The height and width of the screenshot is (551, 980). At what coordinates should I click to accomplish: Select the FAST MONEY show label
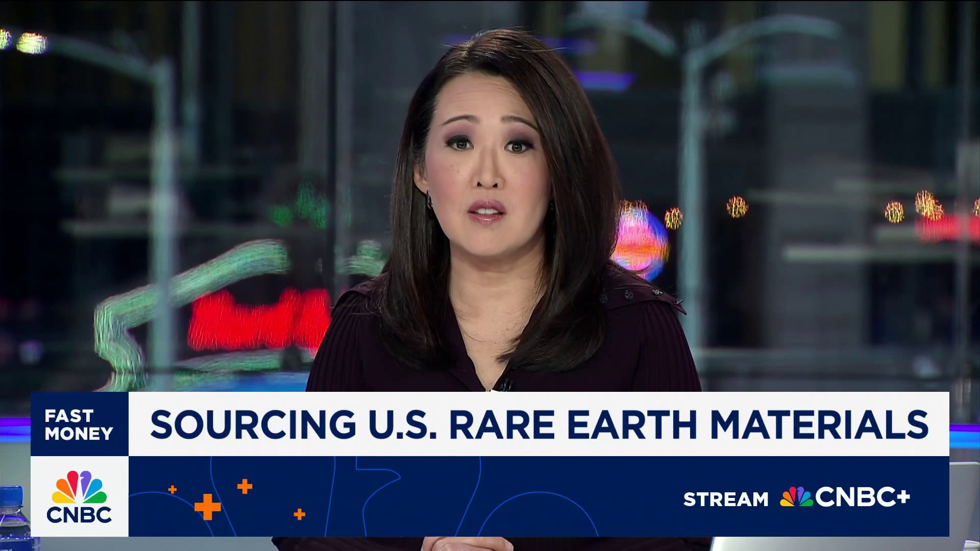point(79,424)
